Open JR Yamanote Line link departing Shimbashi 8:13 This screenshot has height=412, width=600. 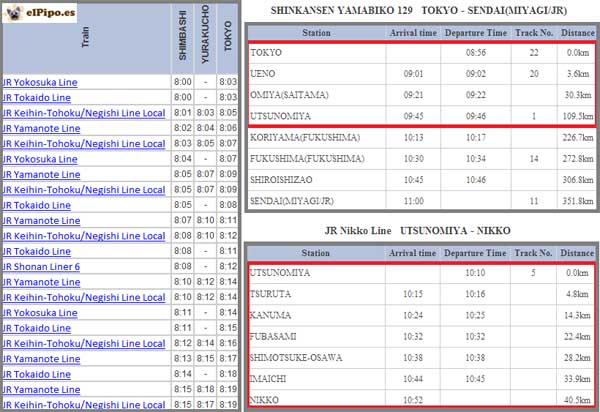click(x=41, y=359)
